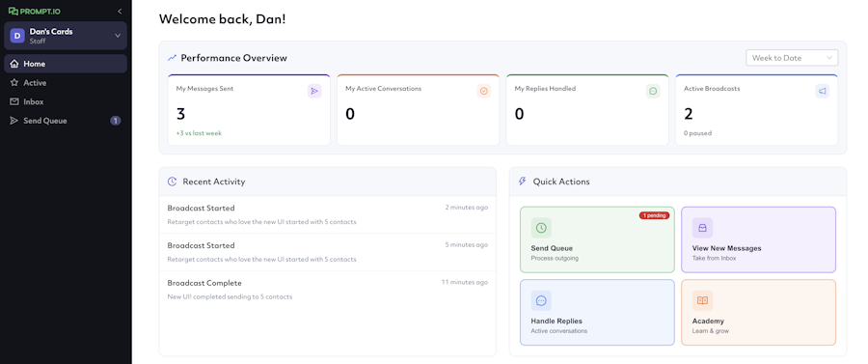Viewport: 868px width, 364px height.
Task: Click the 'Welcome back, Dan!' heading
Action: tap(222, 19)
